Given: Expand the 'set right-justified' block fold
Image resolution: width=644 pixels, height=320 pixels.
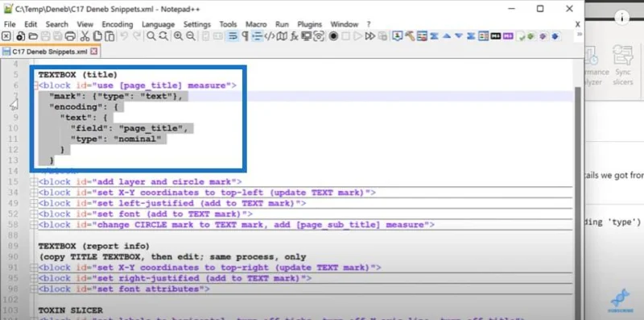Looking at the screenshot, I should 35,278.
